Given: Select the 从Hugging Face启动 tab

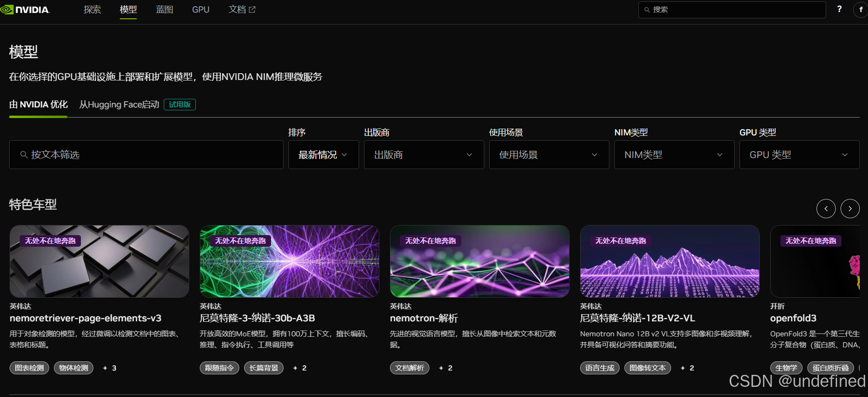Looking at the screenshot, I should coord(119,105).
